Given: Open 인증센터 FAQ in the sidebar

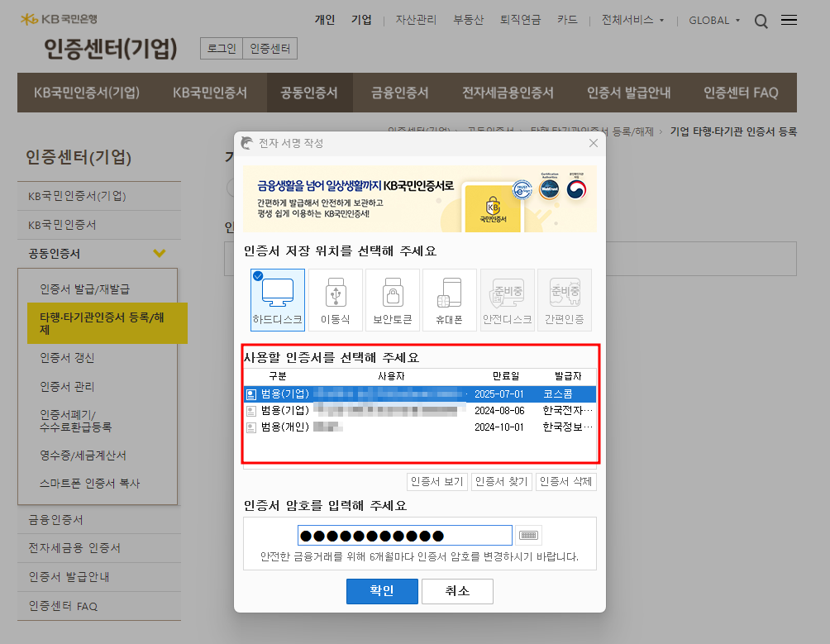Looking at the screenshot, I should point(99,606).
